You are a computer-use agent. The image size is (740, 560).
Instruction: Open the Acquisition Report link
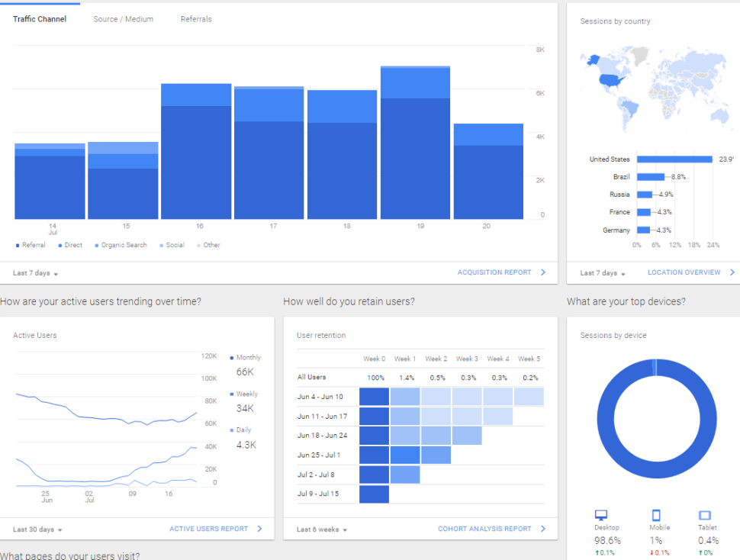[494, 272]
